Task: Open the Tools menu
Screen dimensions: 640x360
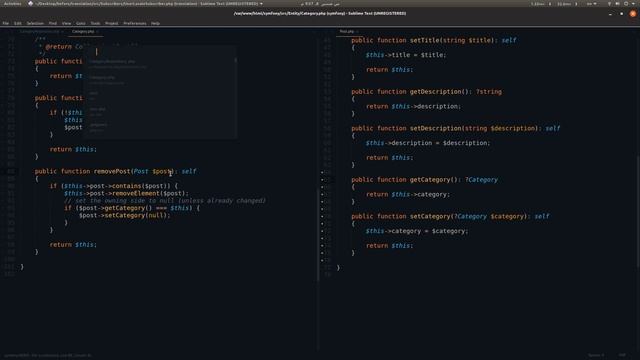Action: tap(96, 23)
